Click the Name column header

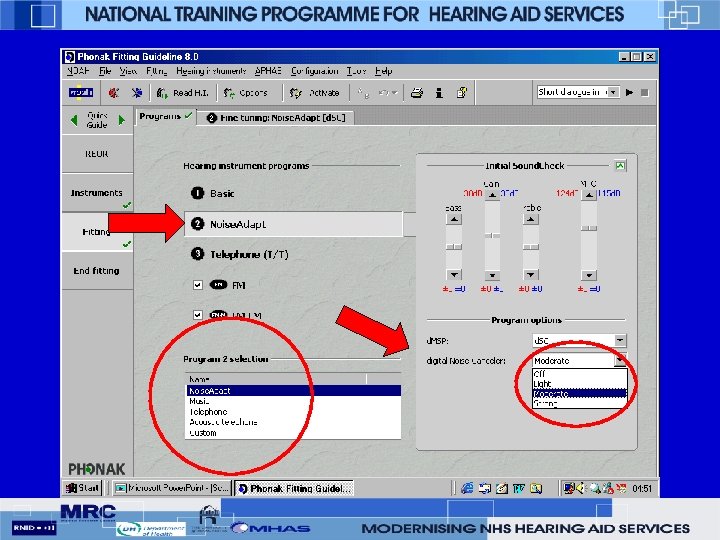click(276, 379)
